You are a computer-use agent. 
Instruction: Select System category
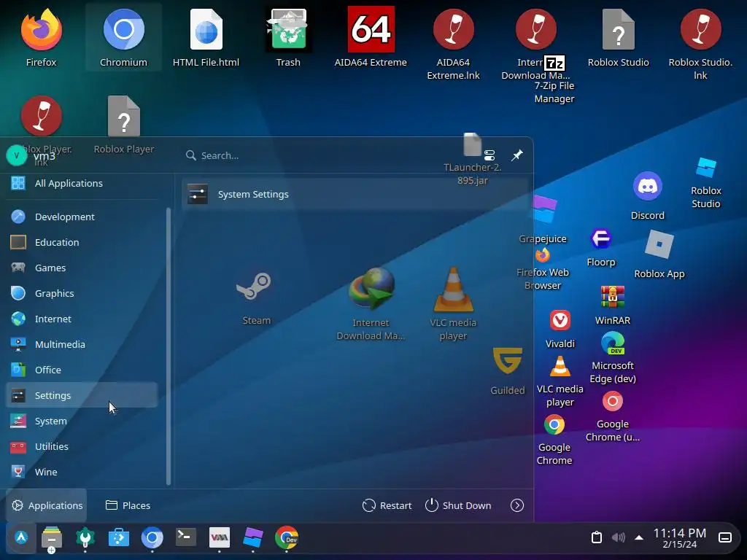click(x=82, y=421)
